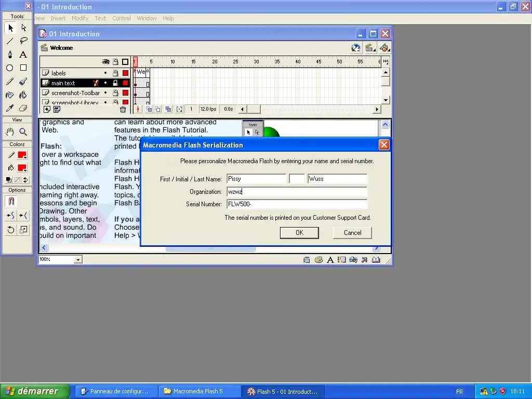Click the Smooth option button
532x399 pixels.
coord(10,216)
